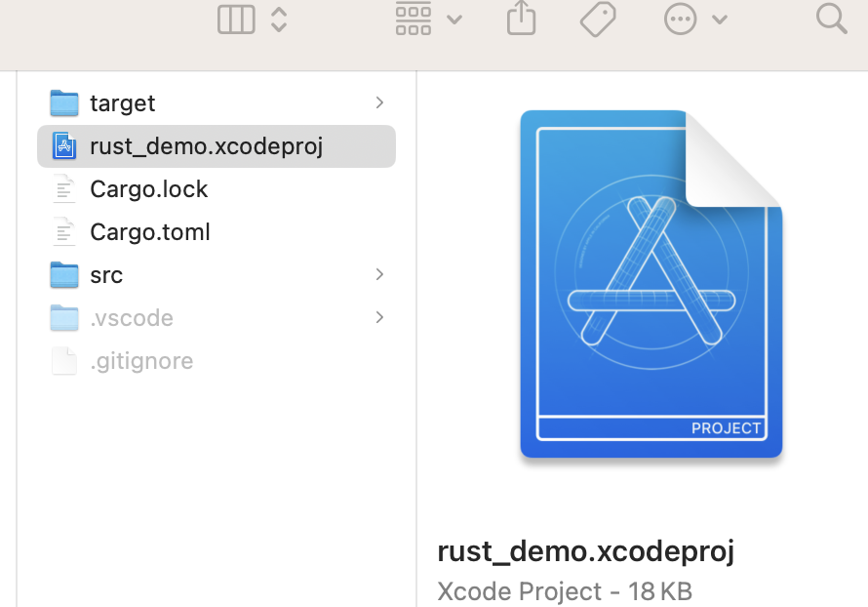This screenshot has width=868, height=607.
Task: Select the .gitignore file icon
Action: point(64,361)
